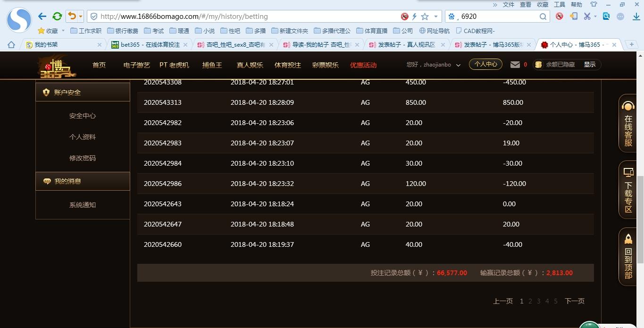Screen dimensions: 644x328
Task: Open the 体育投注 navigation menu item
Action: click(287, 65)
